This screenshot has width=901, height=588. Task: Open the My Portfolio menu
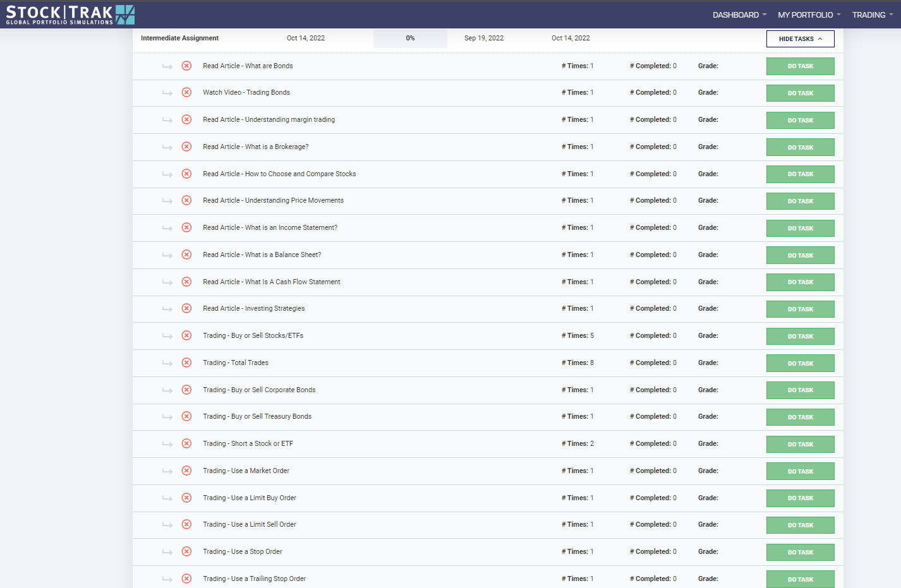[x=809, y=15]
